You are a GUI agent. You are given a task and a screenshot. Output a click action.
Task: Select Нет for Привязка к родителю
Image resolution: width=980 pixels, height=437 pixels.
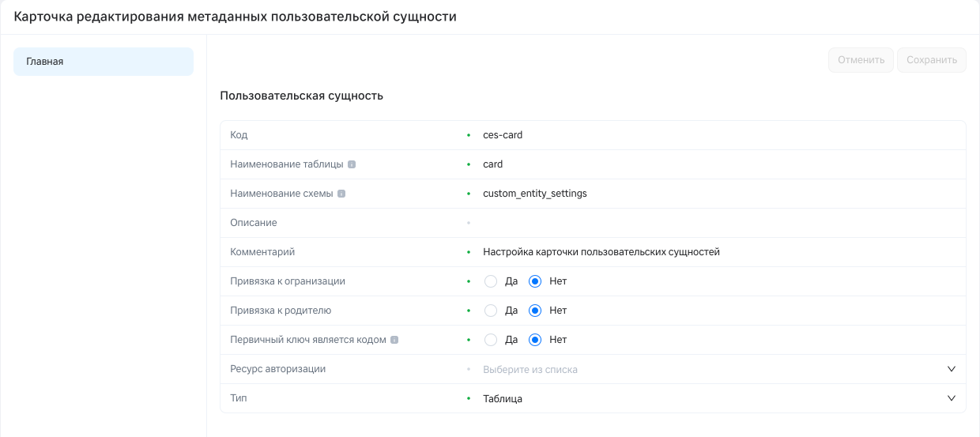coord(535,311)
